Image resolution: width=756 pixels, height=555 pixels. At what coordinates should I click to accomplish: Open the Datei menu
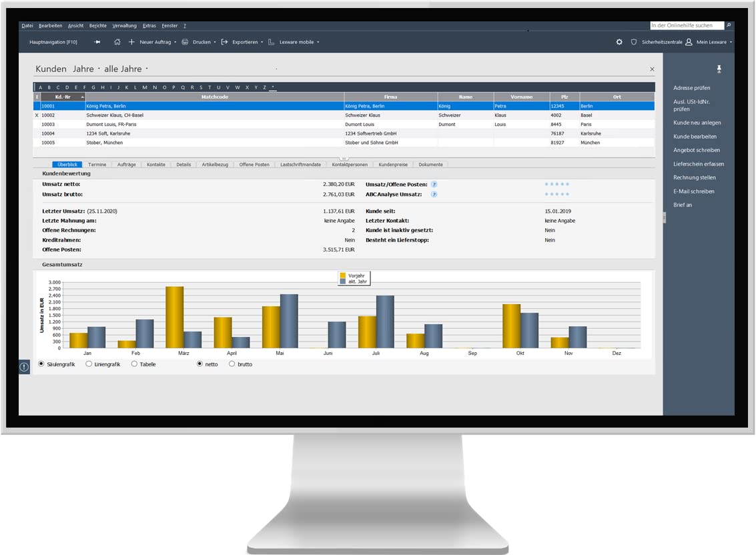pyautogui.click(x=27, y=25)
